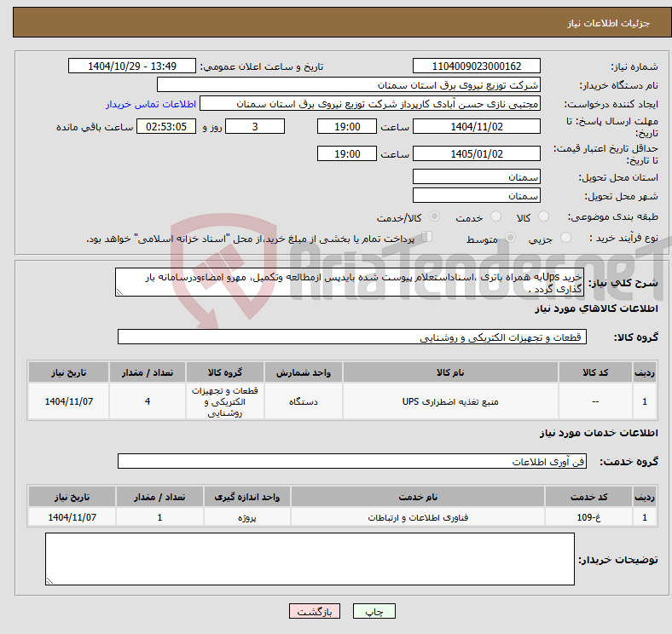Click the واحد شمارش column header
This screenshot has width=672, height=634.
tap(304, 372)
